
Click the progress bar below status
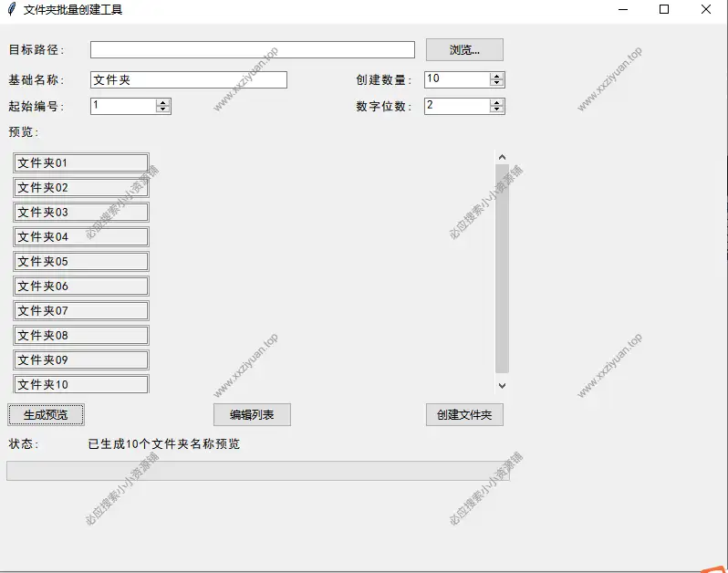pyautogui.click(x=257, y=471)
